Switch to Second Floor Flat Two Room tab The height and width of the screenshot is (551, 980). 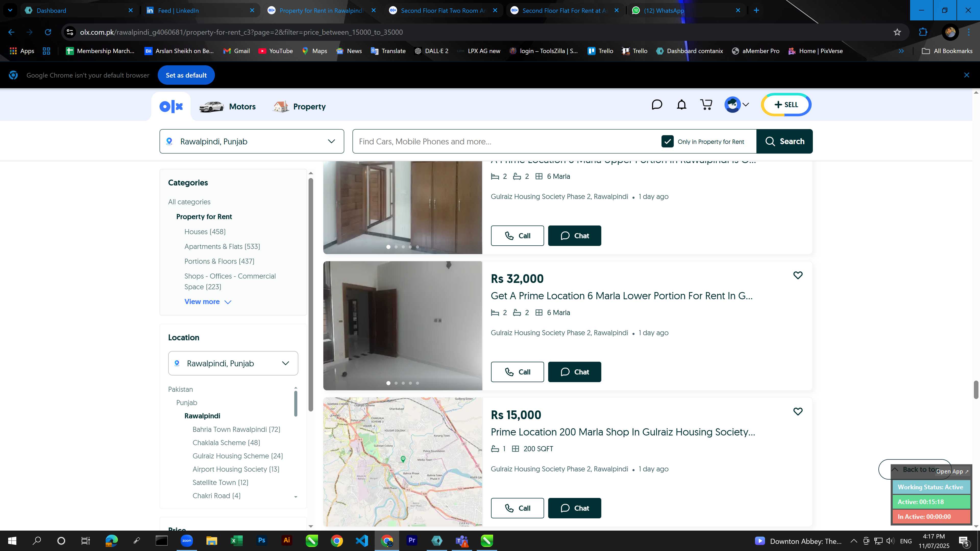[443, 10]
